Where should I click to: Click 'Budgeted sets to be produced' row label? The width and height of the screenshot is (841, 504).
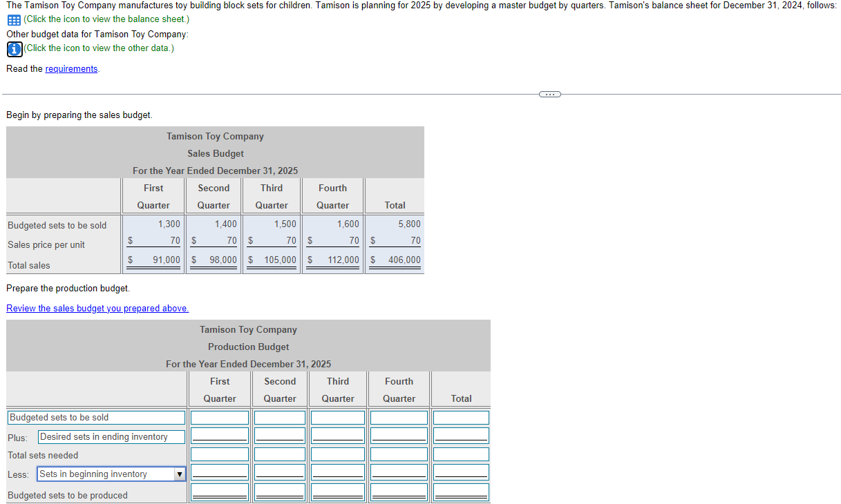[x=68, y=495]
